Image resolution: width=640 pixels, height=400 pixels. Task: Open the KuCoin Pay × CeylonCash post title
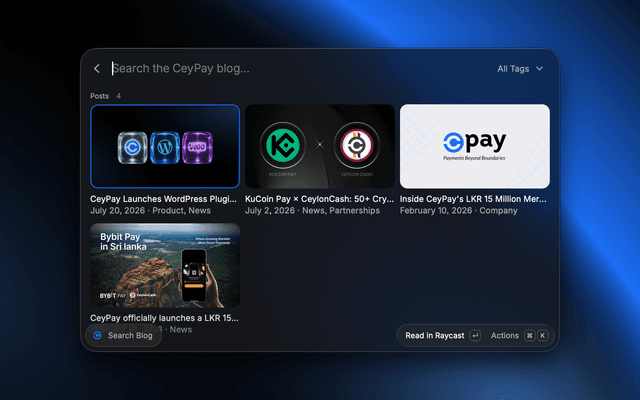[x=319, y=199]
